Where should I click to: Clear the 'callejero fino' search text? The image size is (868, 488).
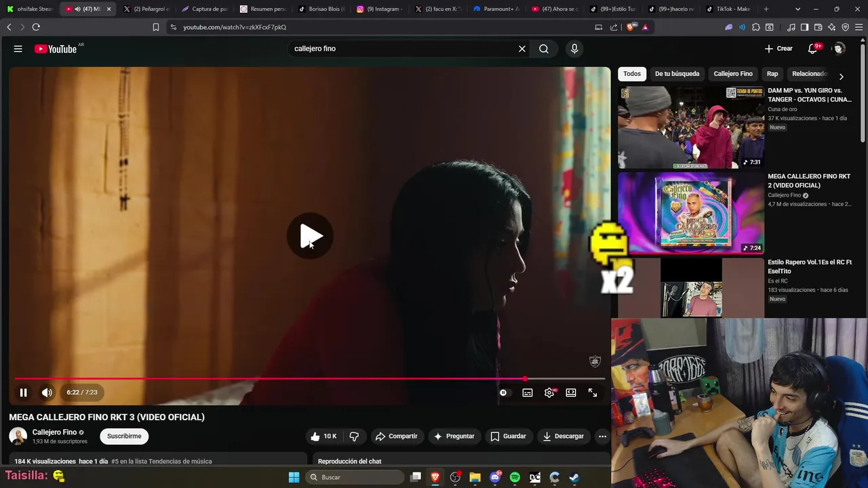tap(522, 49)
